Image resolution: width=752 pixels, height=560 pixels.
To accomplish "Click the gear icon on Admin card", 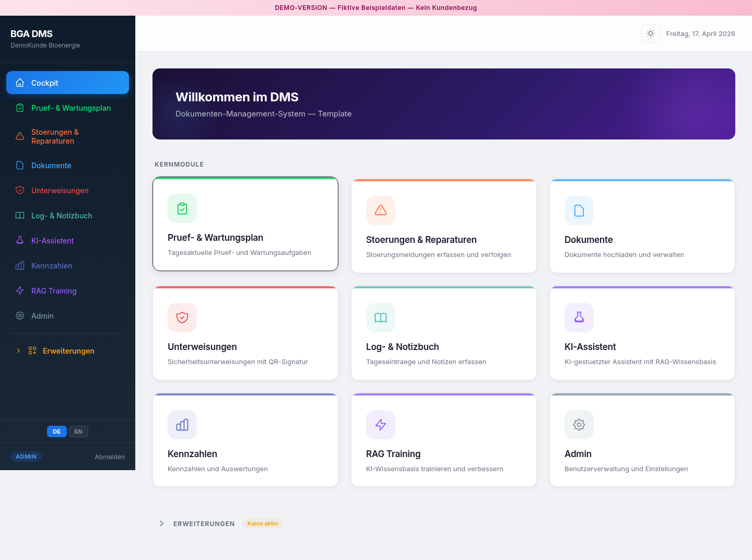I will tap(579, 425).
